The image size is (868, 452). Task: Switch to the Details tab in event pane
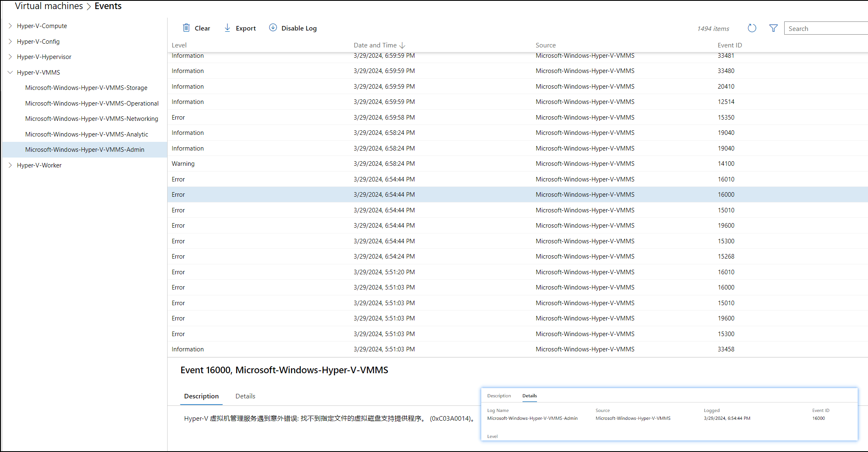pos(245,396)
